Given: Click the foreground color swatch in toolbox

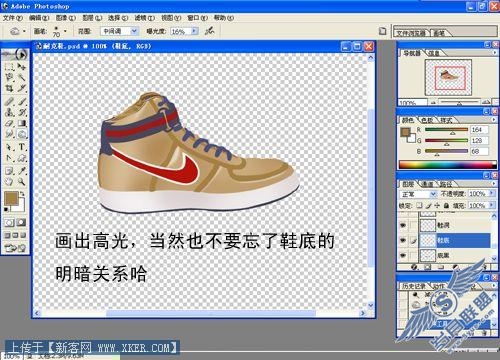Looking at the screenshot, I should [11, 199].
